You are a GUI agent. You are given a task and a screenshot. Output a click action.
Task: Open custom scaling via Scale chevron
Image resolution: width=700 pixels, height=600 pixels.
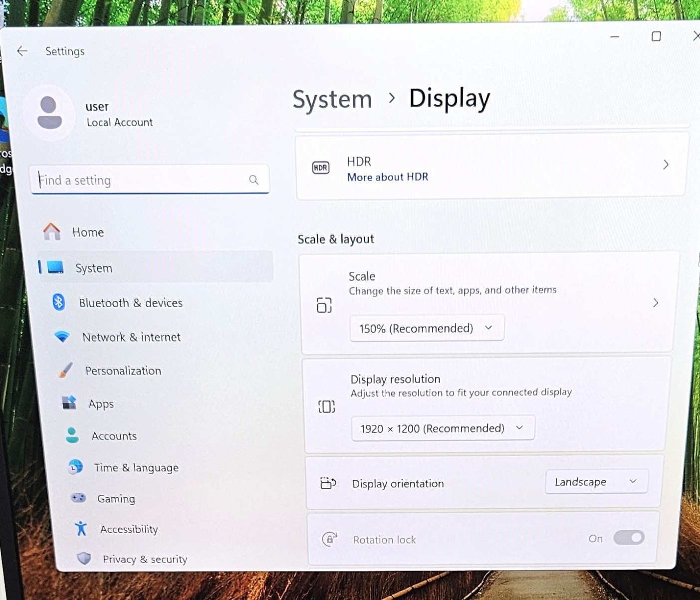click(x=656, y=303)
